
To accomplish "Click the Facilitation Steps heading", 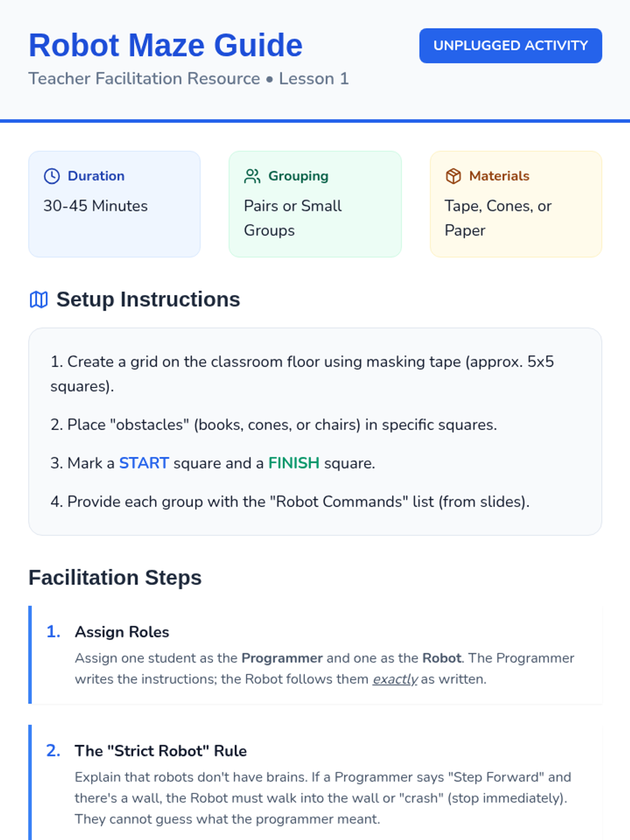I will pyautogui.click(x=115, y=577).
